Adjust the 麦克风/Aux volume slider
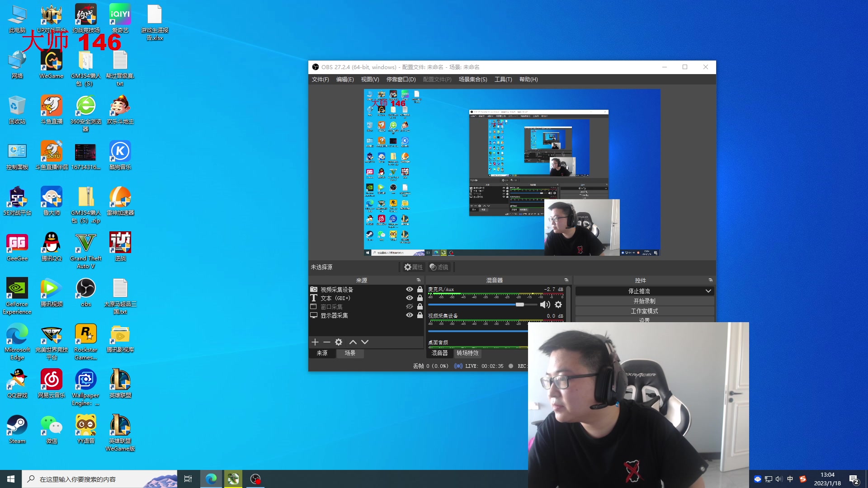Viewport: 868px width, 488px height. (x=483, y=305)
